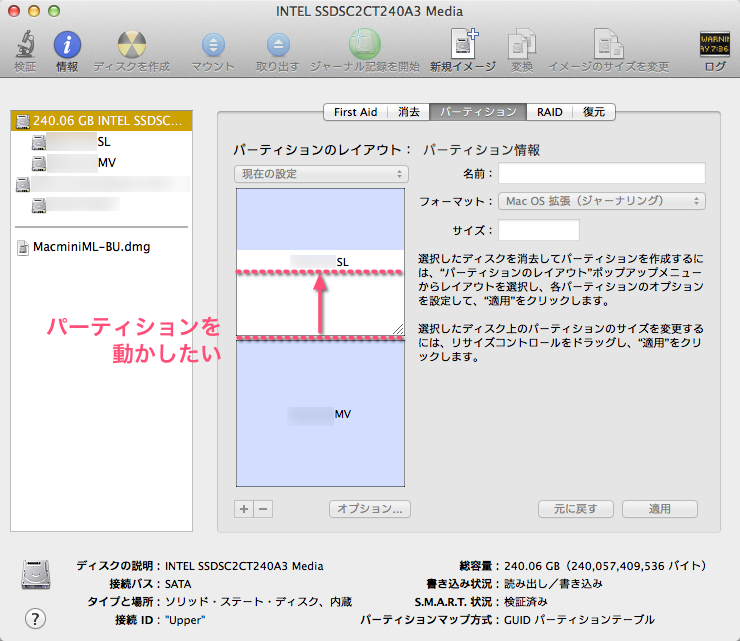Click the 検証 (Verify) microscope icon
This screenshot has width=740, height=641.
[x=25, y=44]
